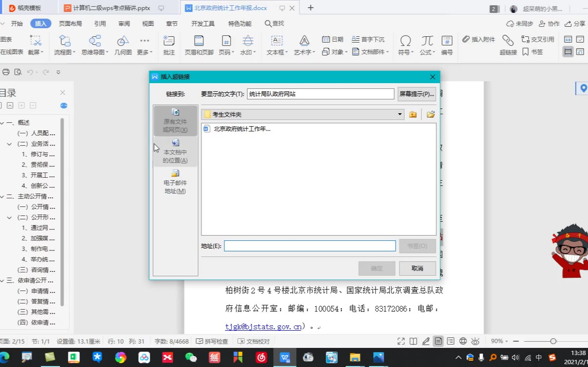Click the 屏幕提示 button
Viewport: 588px width, 367px height.
point(416,94)
